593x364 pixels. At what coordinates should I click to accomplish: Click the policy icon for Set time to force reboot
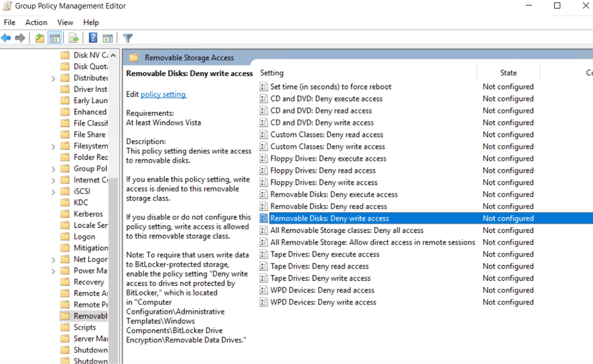pyautogui.click(x=264, y=87)
